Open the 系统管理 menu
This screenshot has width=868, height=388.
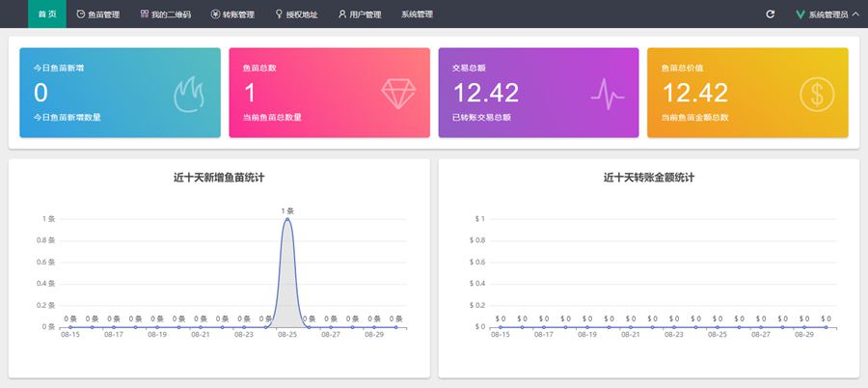coord(417,14)
